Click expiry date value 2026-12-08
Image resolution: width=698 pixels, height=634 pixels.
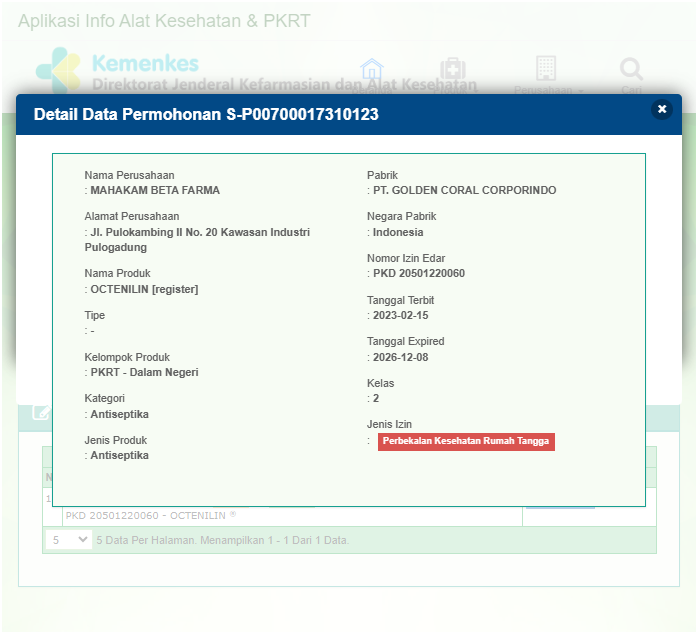(403, 357)
